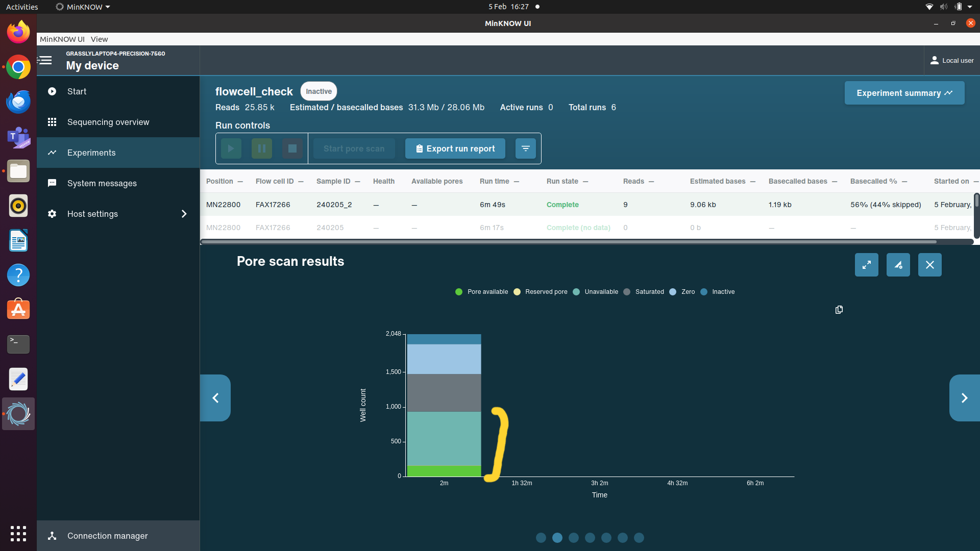The width and height of the screenshot is (980, 551).
Task: Show Applications grid in dock
Action: tap(18, 534)
